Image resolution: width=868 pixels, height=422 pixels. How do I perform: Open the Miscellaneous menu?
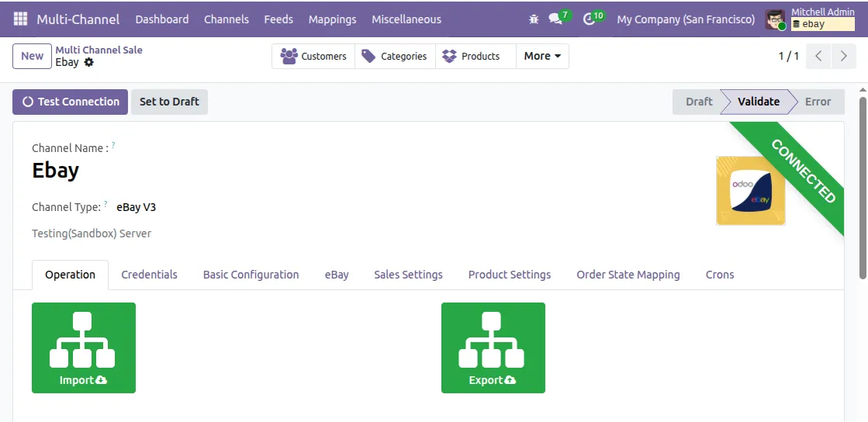coord(406,19)
